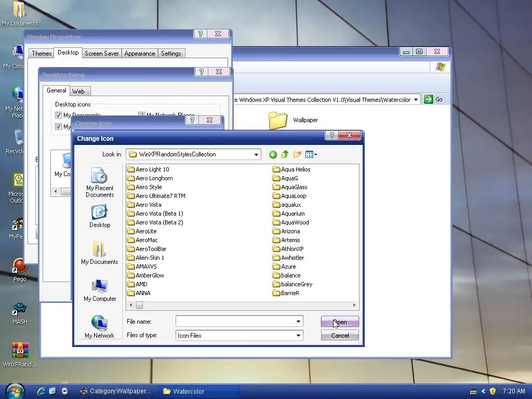Select the General tab in Desktop Items
Viewport: 532px width, 399px height.
[x=56, y=90]
